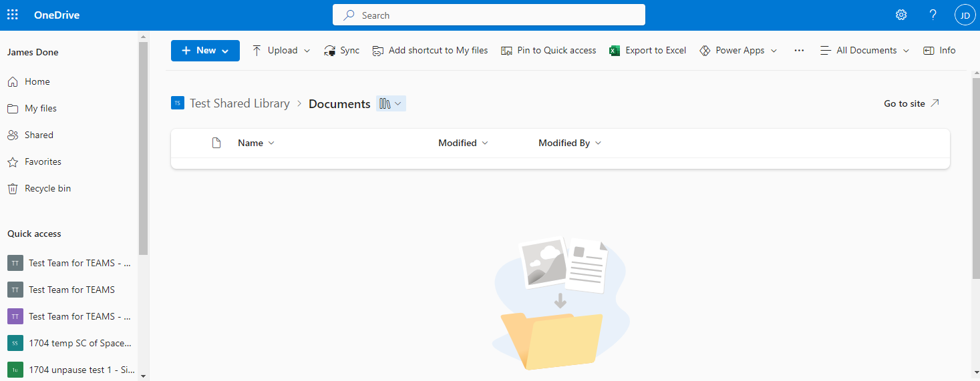Open 1704 temp SC of Space quick access item

(69, 343)
